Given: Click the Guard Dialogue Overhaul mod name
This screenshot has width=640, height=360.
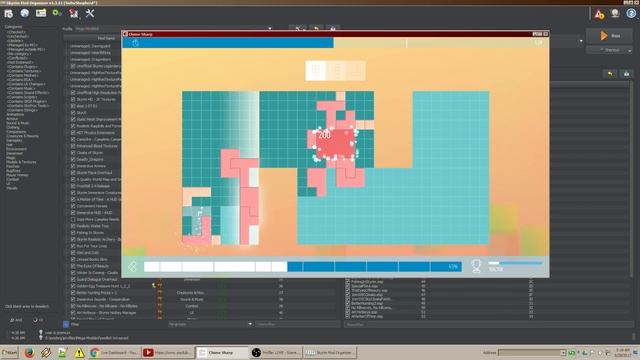Looking at the screenshot, I should 97,280.
